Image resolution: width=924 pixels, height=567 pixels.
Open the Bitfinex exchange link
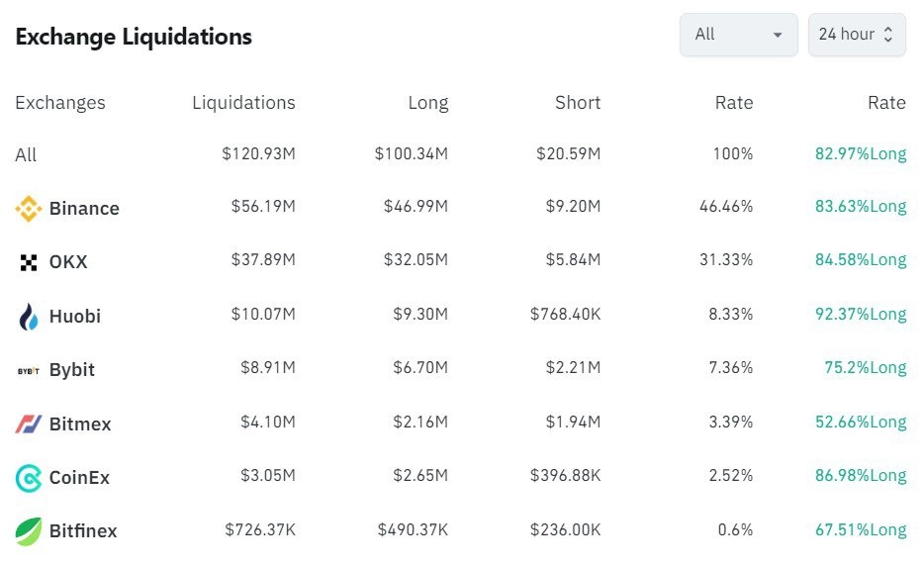point(83,531)
